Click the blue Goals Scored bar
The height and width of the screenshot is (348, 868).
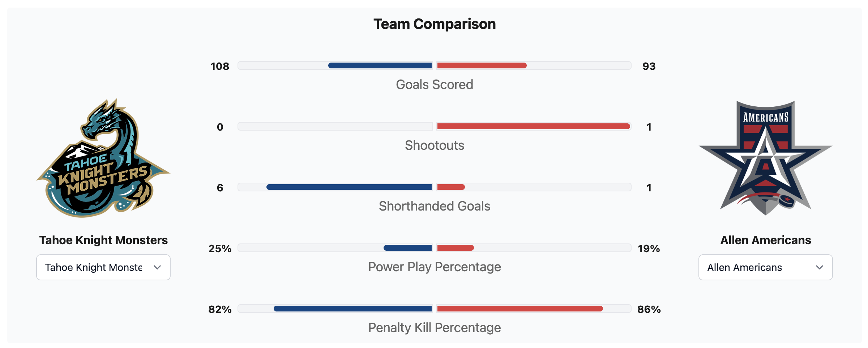(x=380, y=65)
